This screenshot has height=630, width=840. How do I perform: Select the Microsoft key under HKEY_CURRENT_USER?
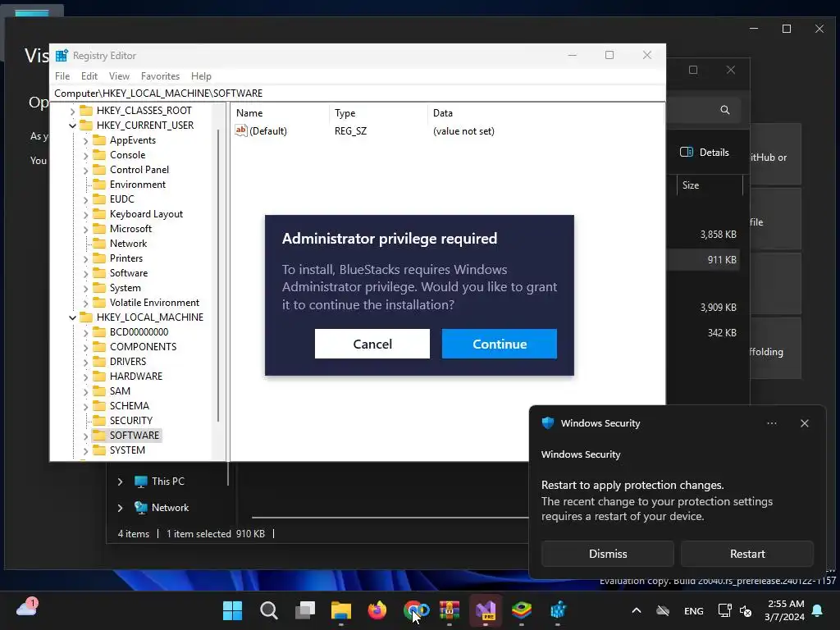(130, 229)
